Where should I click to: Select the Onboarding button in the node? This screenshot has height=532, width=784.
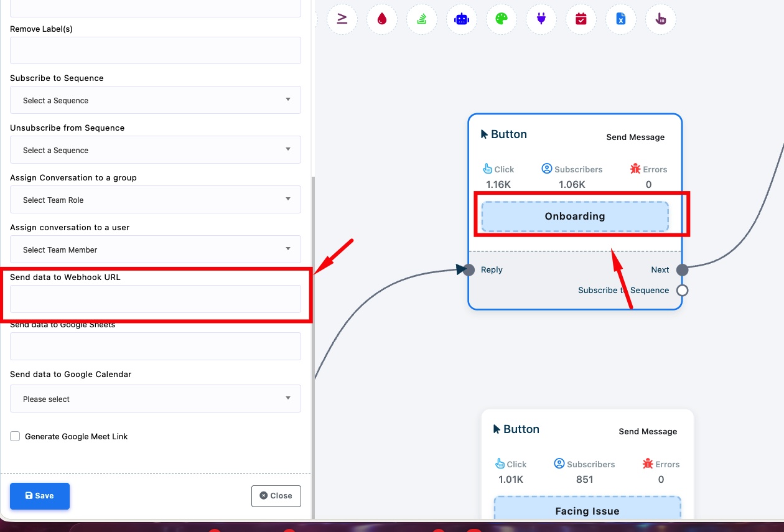click(x=575, y=217)
